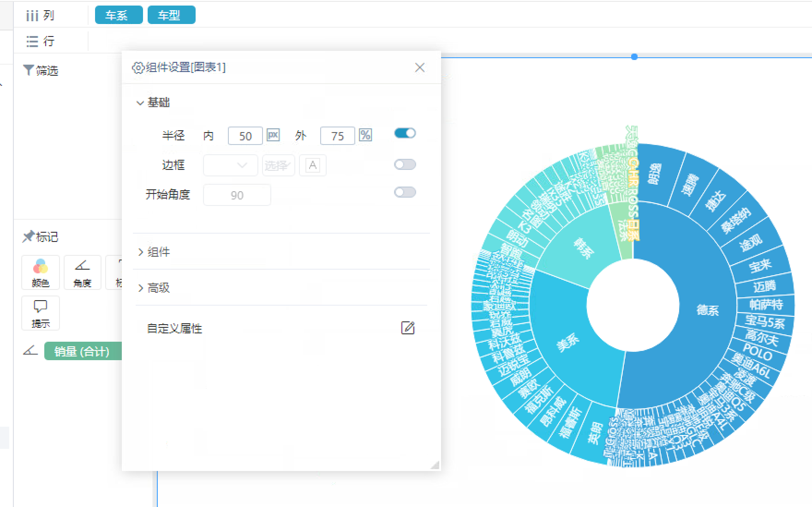
Task: Click the 销量 (合计) pill
Action: tap(83, 351)
